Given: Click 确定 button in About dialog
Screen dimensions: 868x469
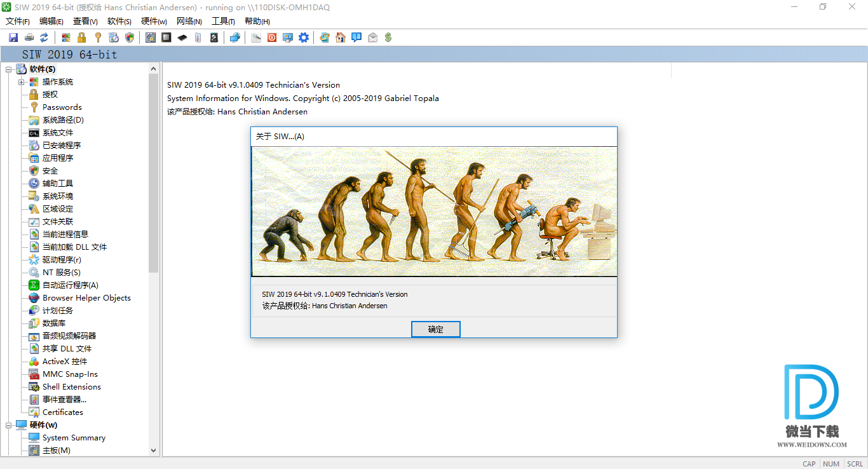Looking at the screenshot, I should coord(435,329).
